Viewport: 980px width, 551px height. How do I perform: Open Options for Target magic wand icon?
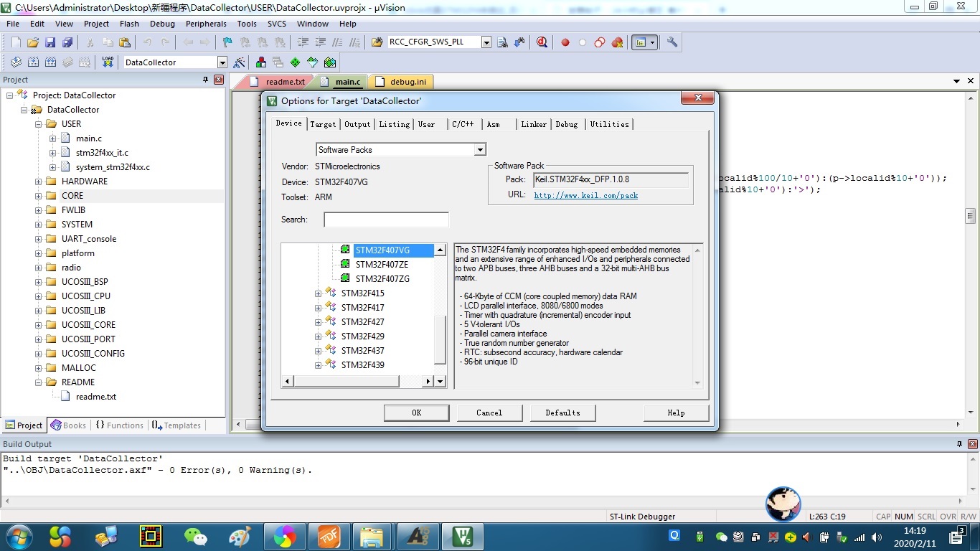point(240,62)
